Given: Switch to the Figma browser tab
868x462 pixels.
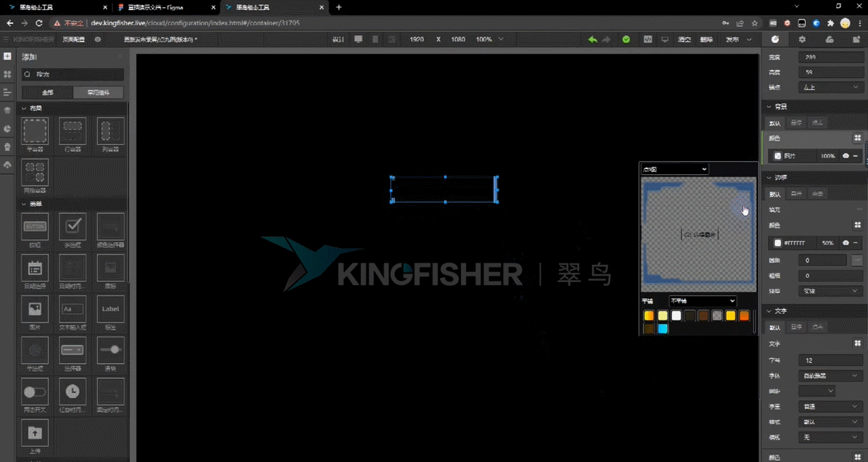Looking at the screenshot, I should point(166,8).
